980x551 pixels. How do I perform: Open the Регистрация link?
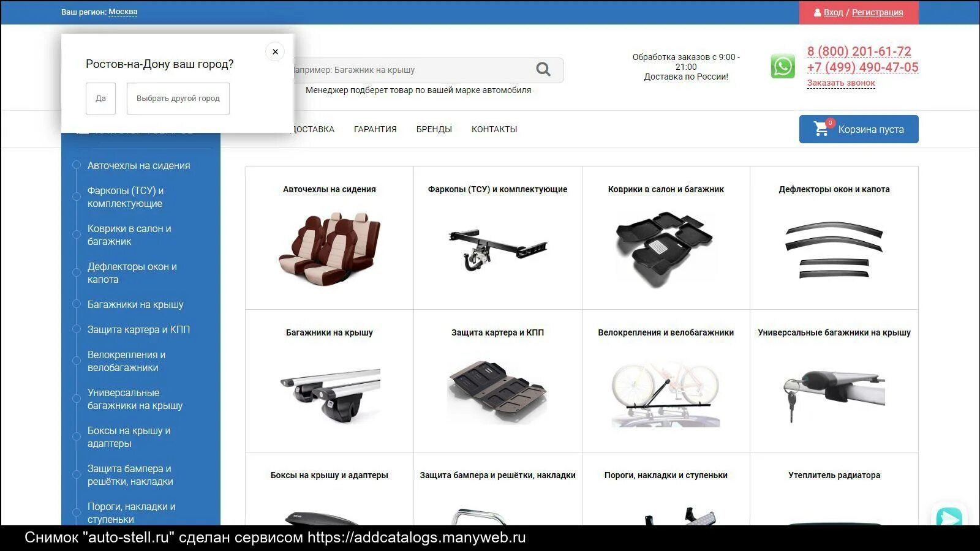(877, 12)
